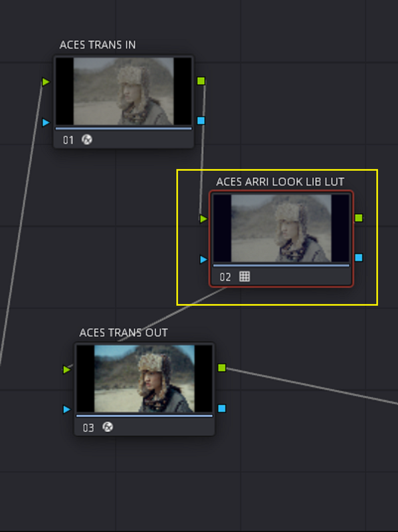398x532 pixels.
Task: Click the OFX icon on node 03
Action: pyautogui.click(x=108, y=427)
